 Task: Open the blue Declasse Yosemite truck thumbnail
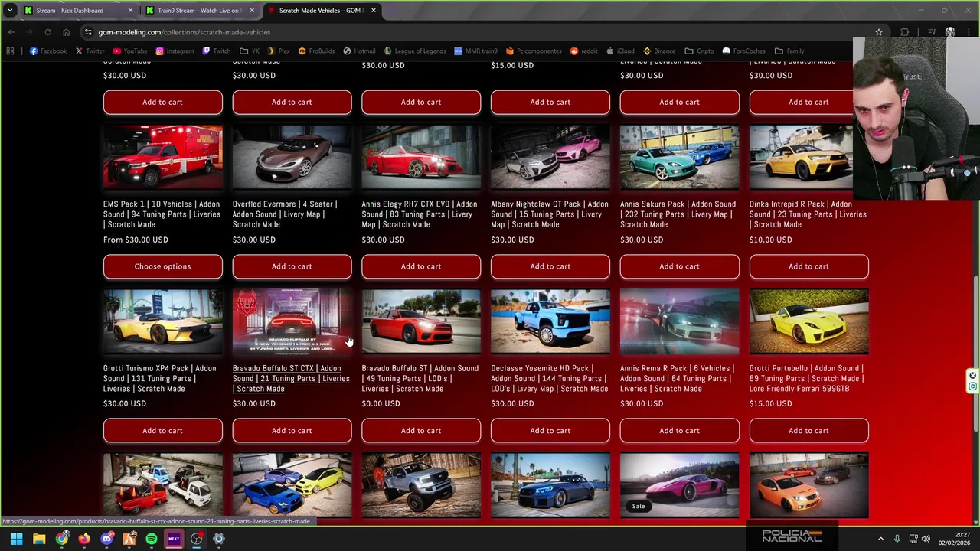click(x=550, y=322)
